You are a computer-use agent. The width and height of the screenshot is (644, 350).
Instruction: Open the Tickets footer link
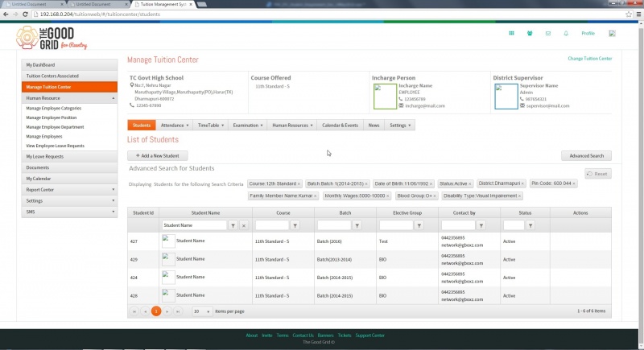(345, 336)
